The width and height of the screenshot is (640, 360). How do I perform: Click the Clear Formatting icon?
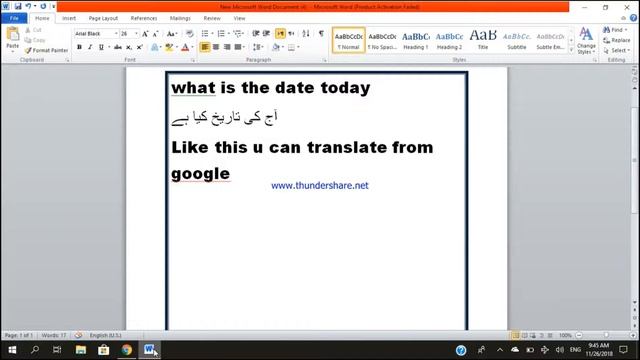189,34
